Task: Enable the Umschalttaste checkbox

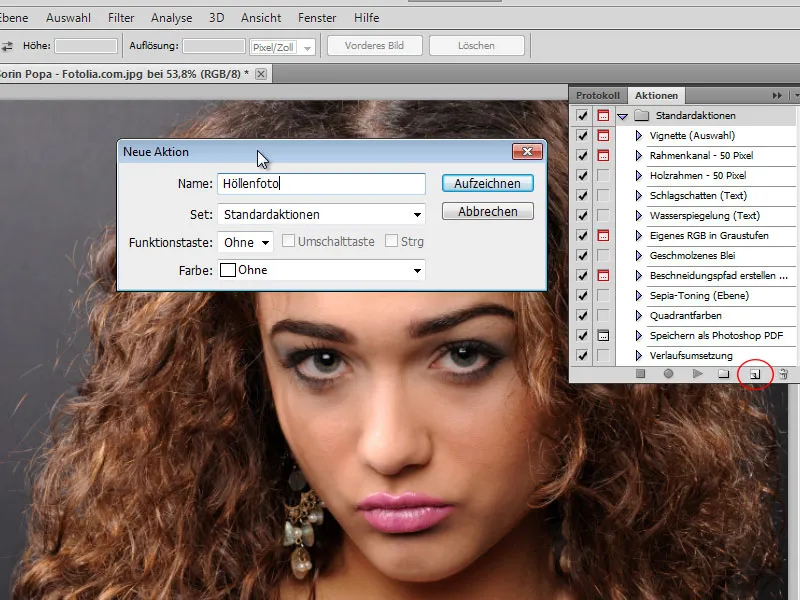Action: click(288, 241)
